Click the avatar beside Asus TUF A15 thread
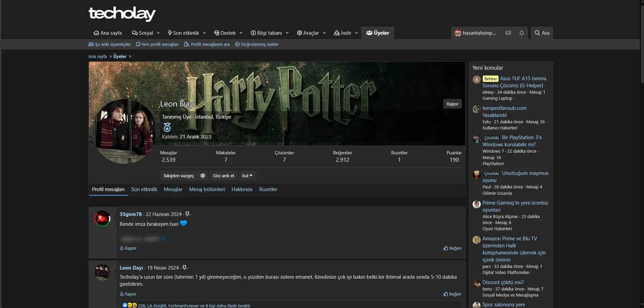 tap(476, 80)
